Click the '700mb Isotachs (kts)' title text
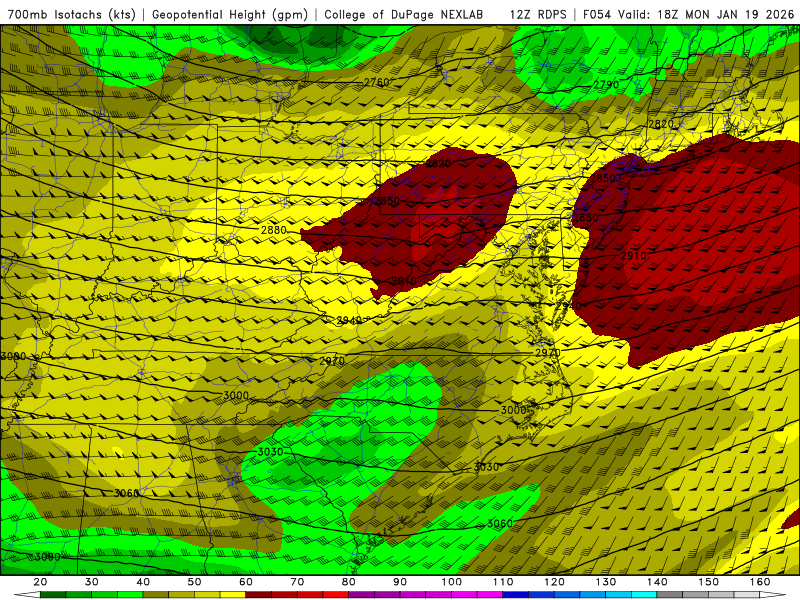 [x=72, y=15]
